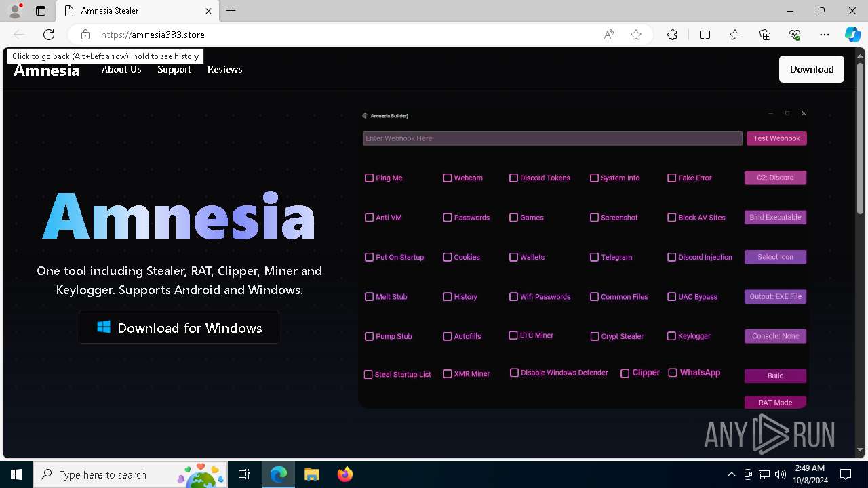The height and width of the screenshot is (488, 868).
Task: Tick the Ping Me checkbox
Action: click(369, 178)
